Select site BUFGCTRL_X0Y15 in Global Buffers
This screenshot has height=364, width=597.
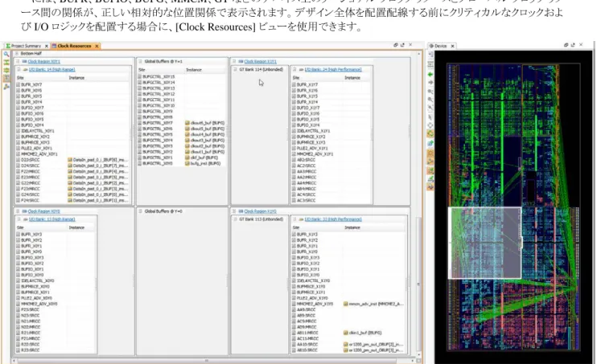tap(182, 77)
